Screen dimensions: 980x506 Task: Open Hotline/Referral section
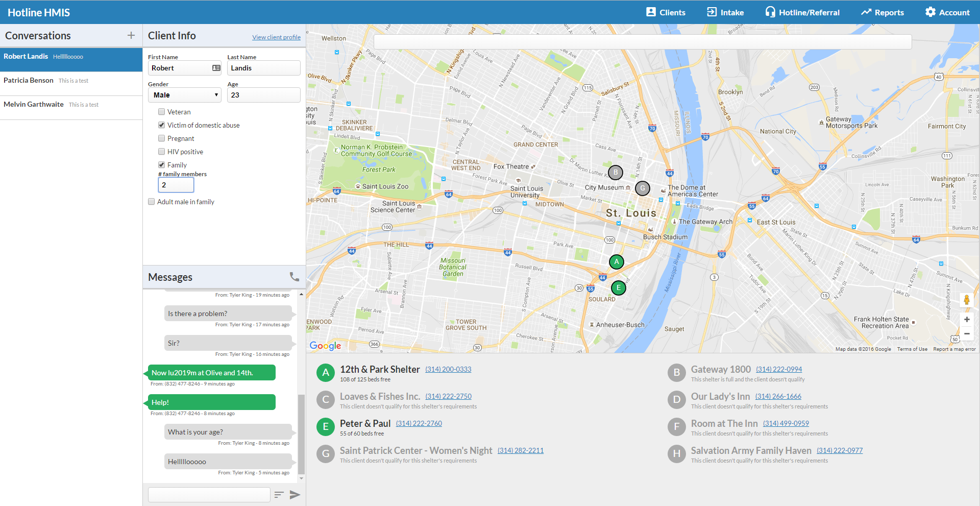click(x=802, y=12)
